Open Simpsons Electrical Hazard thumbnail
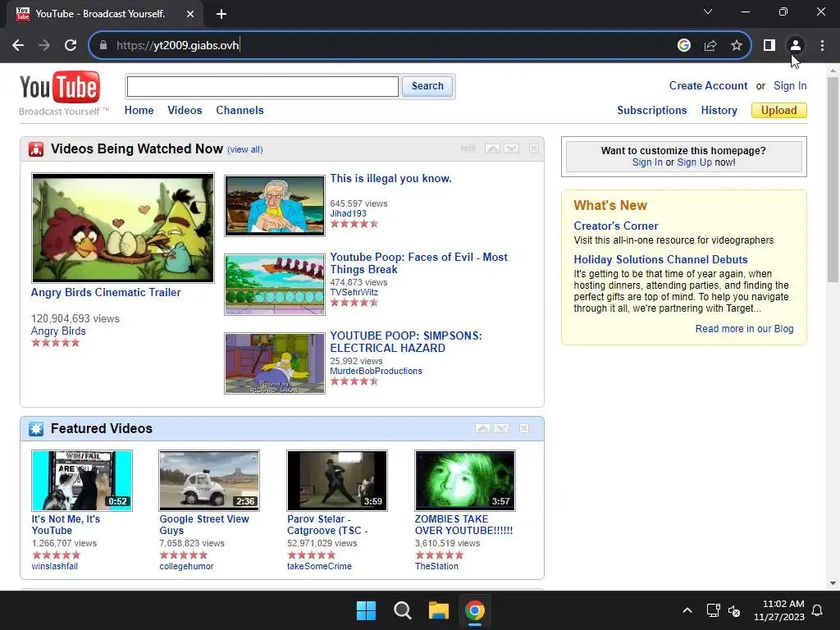 pyautogui.click(x=275, y=363)
